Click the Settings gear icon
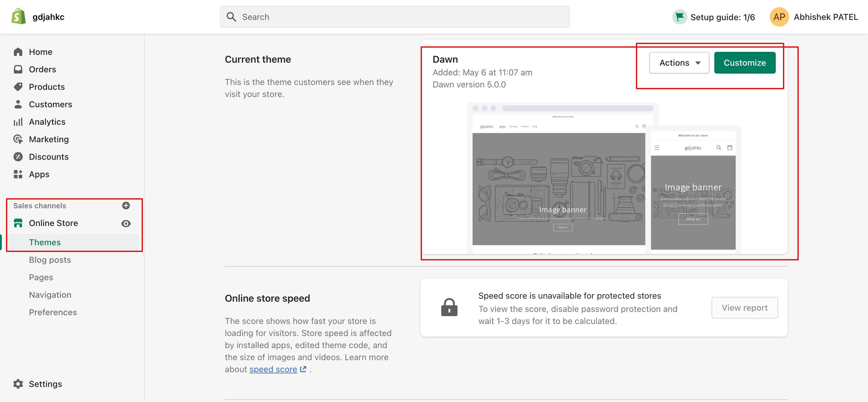Image resolution: width=868 pixels, height=402 pixels. pos(18,384)
